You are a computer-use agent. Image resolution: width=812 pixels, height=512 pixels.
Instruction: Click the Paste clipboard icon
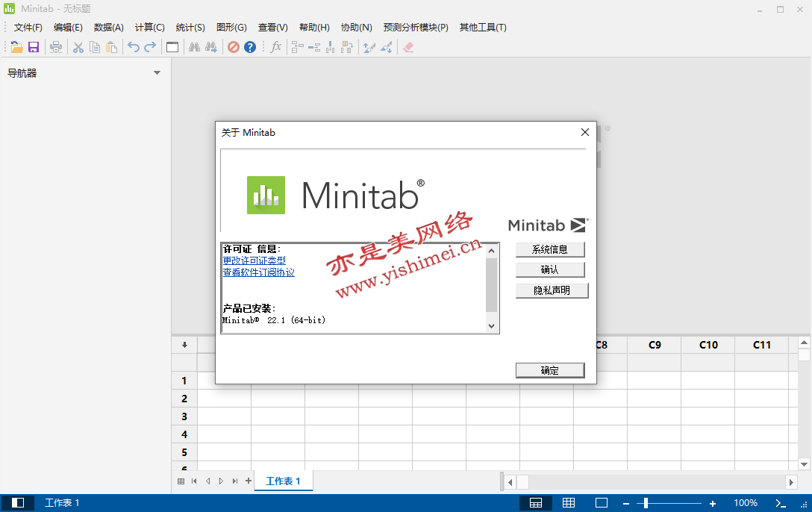pos(111,47)
